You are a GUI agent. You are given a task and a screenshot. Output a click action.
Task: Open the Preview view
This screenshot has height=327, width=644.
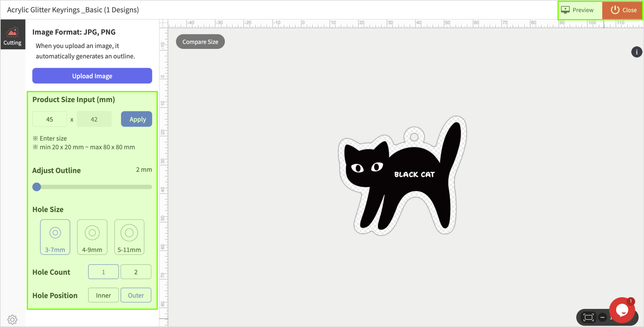[x=580, y=10]
